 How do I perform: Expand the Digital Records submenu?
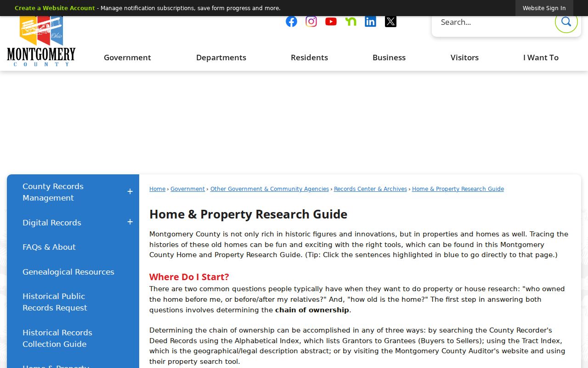tap(130, 222)
